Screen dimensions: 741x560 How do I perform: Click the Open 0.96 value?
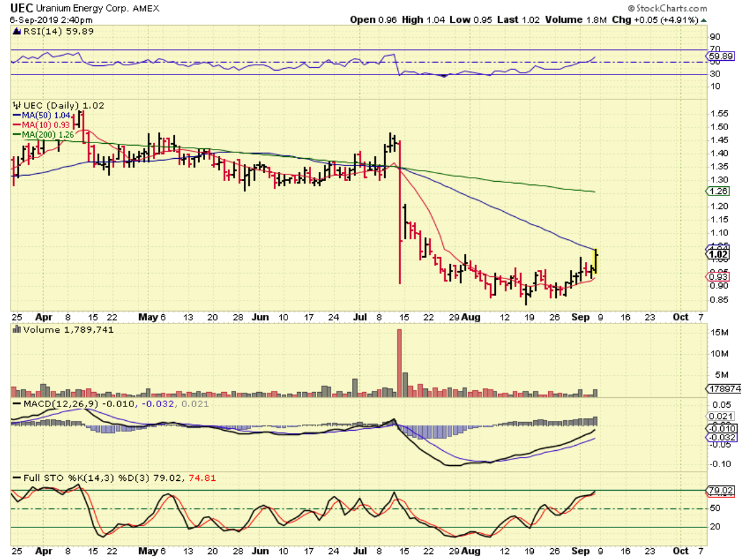[373, 20]
